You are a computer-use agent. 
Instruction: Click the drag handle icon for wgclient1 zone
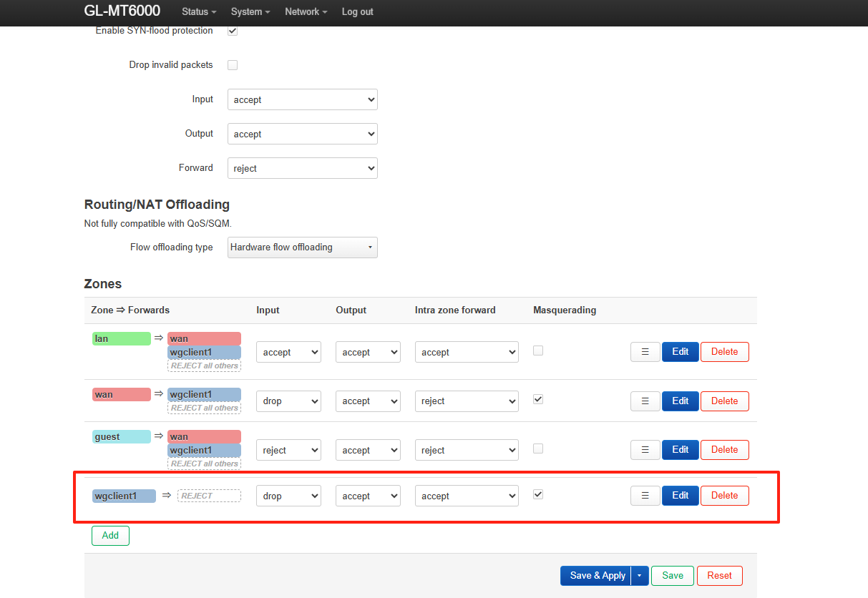(x=645, y=496)
